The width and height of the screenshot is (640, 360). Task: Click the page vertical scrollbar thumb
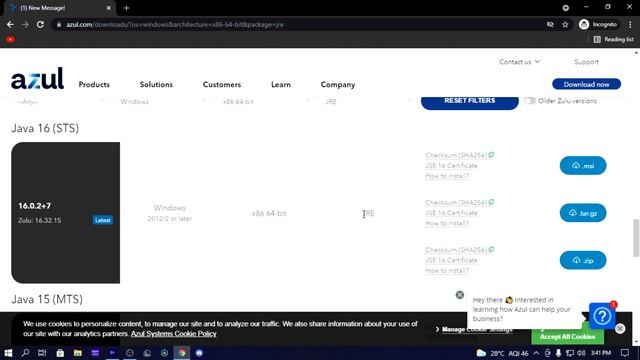click(x=636, y=238)
